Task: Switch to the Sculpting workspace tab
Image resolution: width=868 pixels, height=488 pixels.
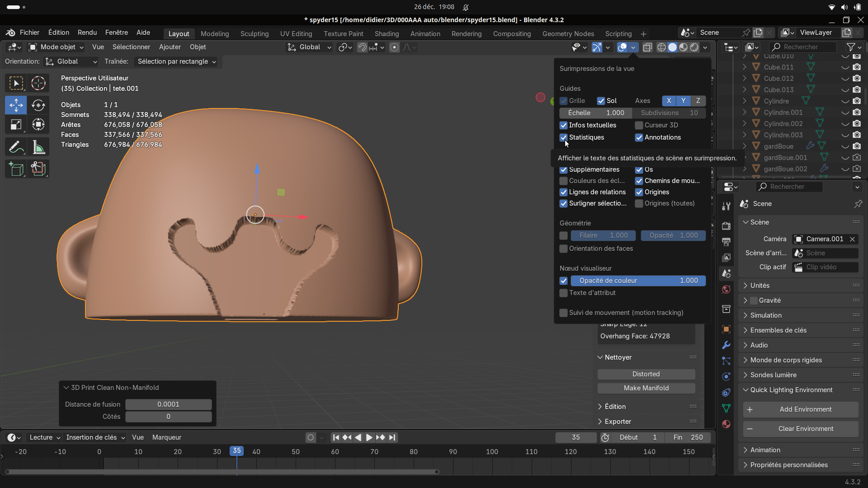Action: (x=254, y=34)
